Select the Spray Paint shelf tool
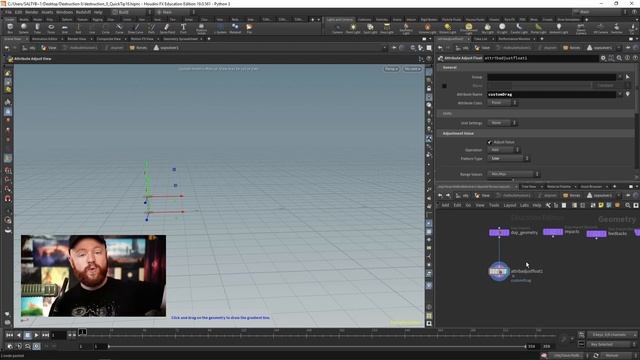The image size is (640, 360). pyautogui.click(x=167, y=28)
